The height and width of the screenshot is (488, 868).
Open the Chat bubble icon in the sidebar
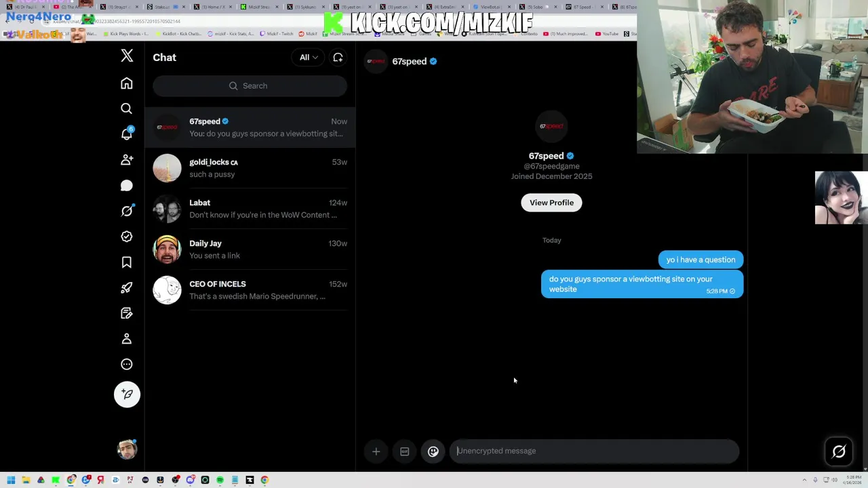point(127,186)
